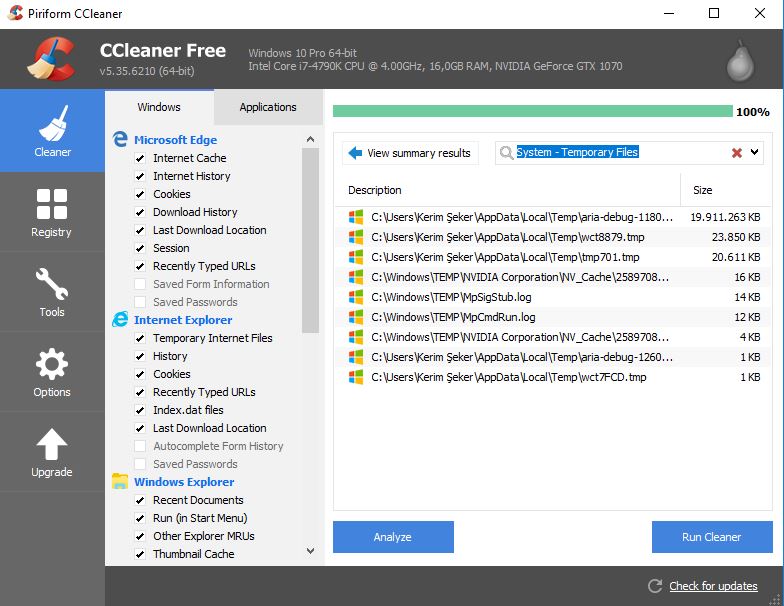The image size is (784, 606).
Task: Select the wct8879.tmp file path text
Action: [508, 237]
